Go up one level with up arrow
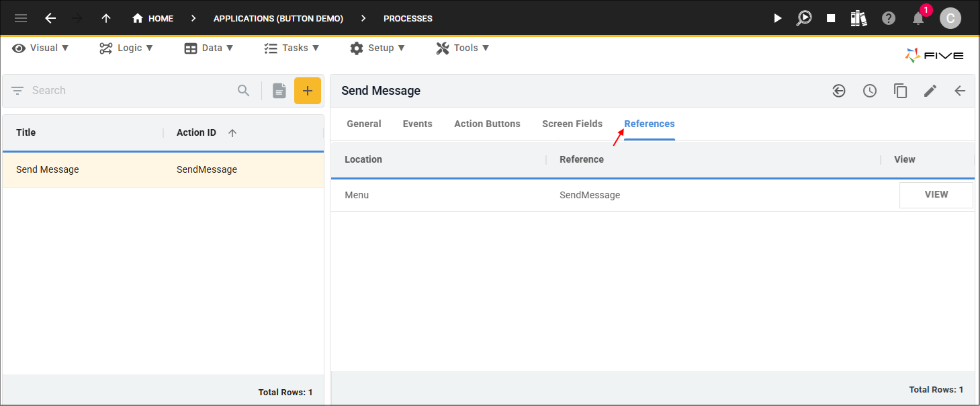 (106, 18)
